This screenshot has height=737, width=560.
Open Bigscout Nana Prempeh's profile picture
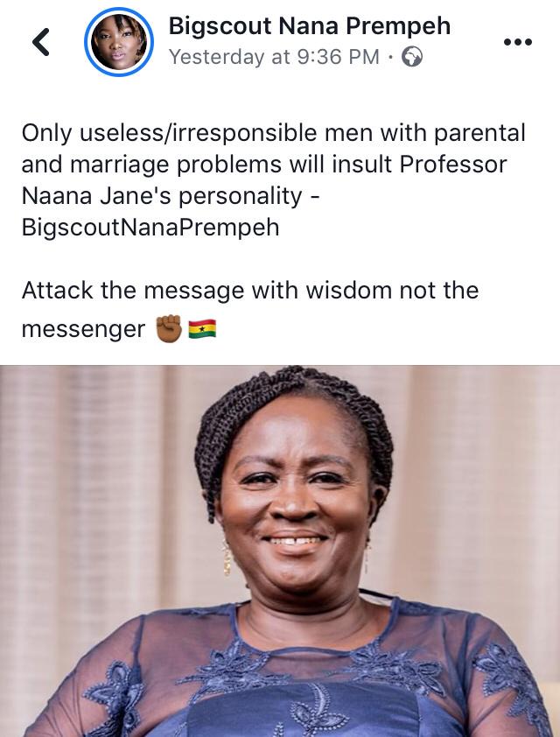[x=119, y=42]
